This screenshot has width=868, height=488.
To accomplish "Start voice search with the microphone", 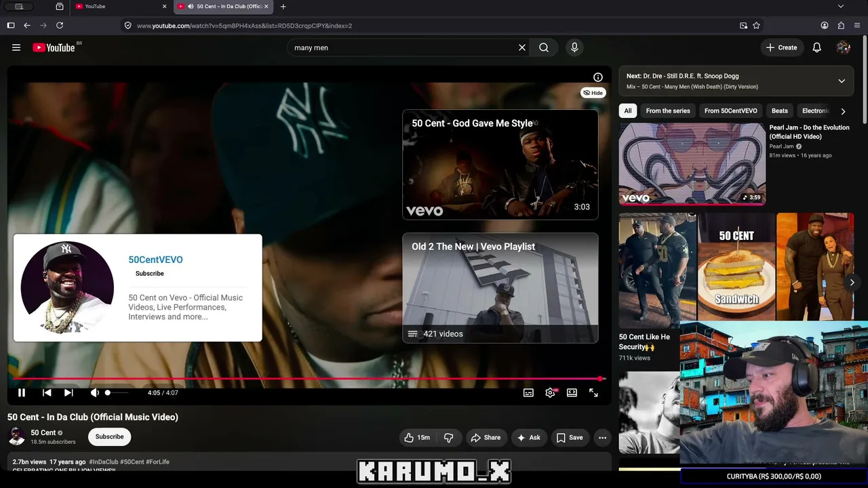I will pyautogui.click(x=574, y=47).
